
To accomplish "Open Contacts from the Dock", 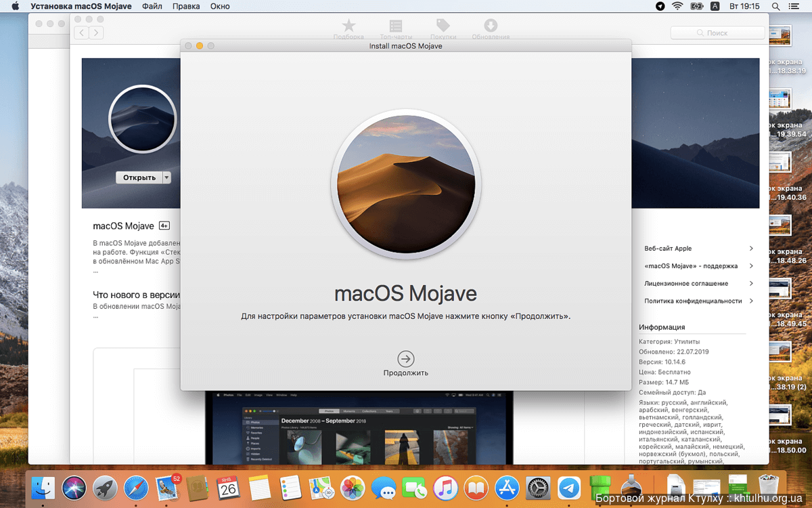I will pos(197,487).
